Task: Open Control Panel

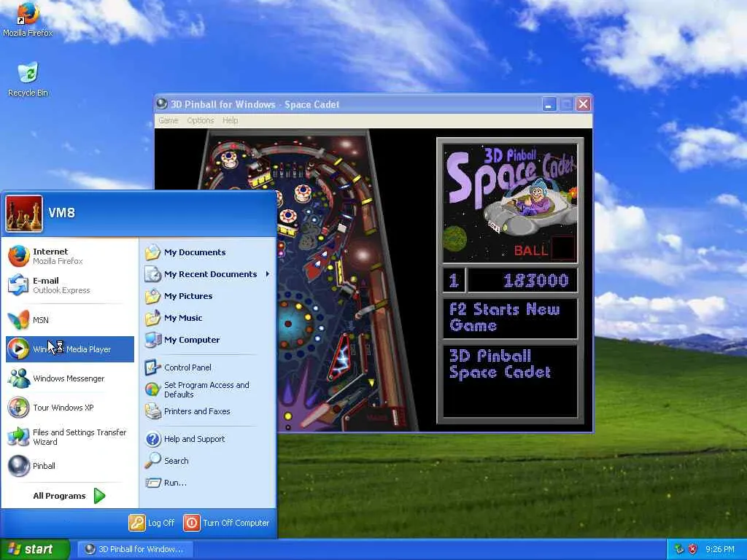Action: (208, 367)
